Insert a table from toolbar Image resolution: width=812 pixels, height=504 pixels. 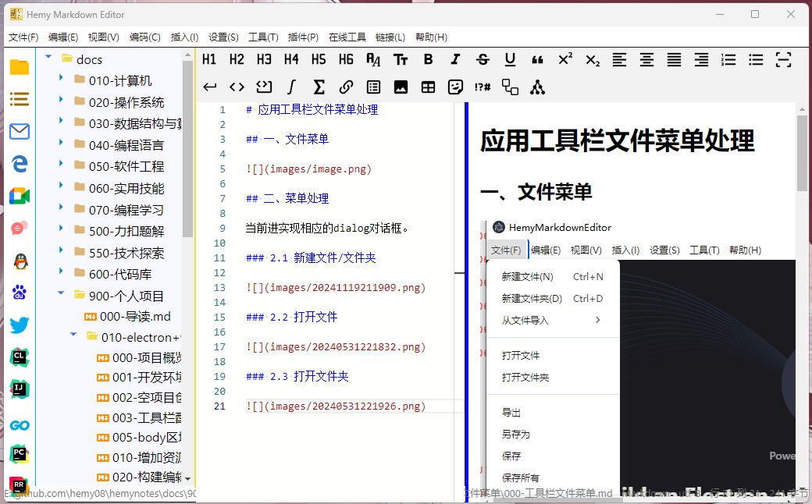428,87
